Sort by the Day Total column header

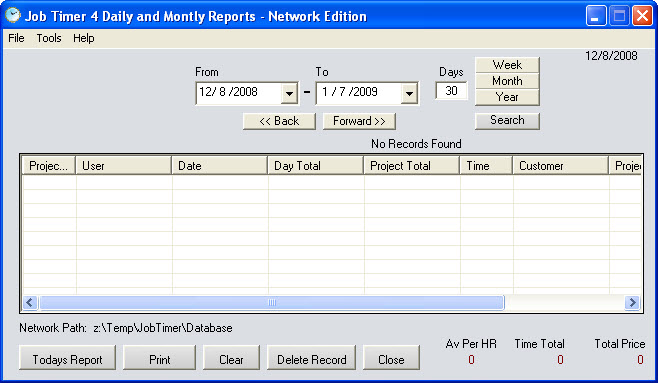(316, 166)
